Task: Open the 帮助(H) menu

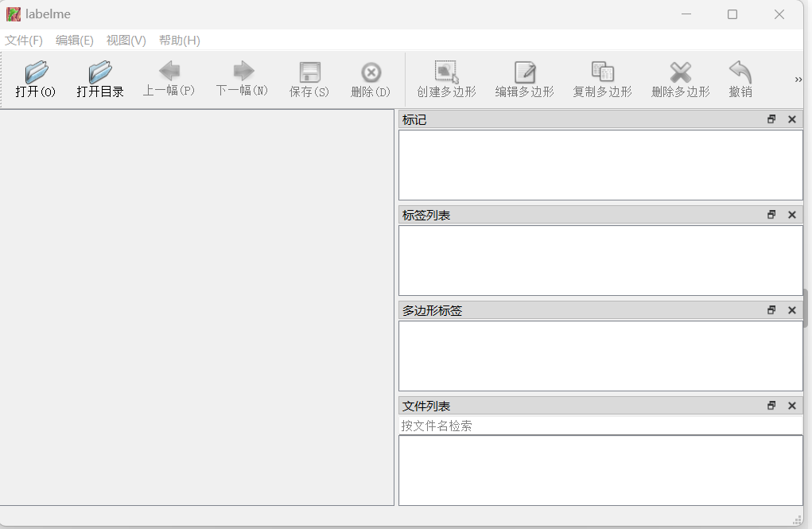Action: 179,41
